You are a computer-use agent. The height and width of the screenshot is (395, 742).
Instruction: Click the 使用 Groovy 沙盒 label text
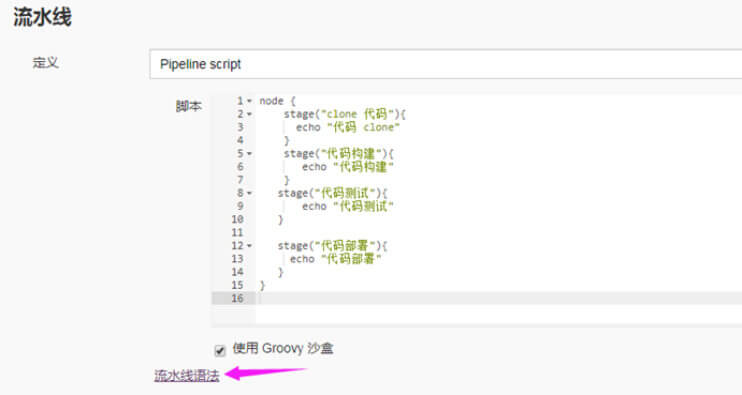283,349
